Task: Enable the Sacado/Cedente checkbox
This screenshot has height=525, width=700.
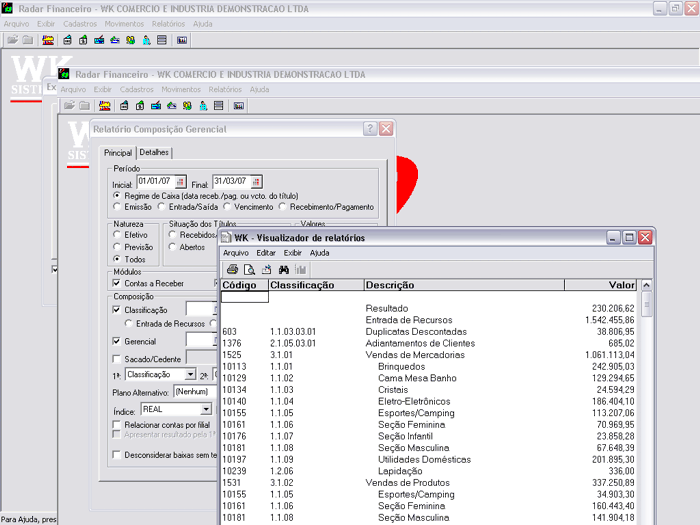Action: (x=117, y=358)
